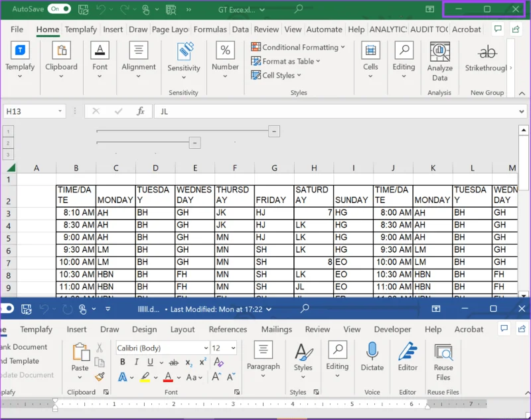Click cell containing 11:00 AM JL in Saturday column
The height and width of the screenshot is (420, 531).
click(314, 287)
